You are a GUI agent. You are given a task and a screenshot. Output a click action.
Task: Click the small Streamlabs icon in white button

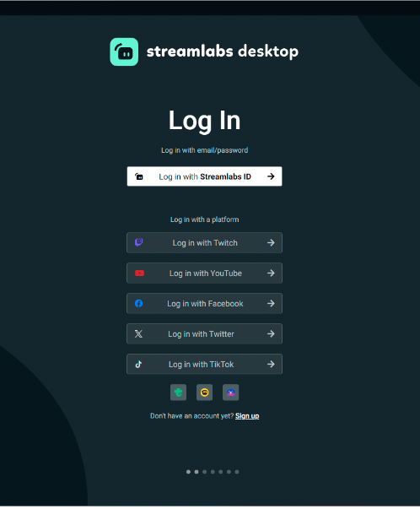[139, 176]
